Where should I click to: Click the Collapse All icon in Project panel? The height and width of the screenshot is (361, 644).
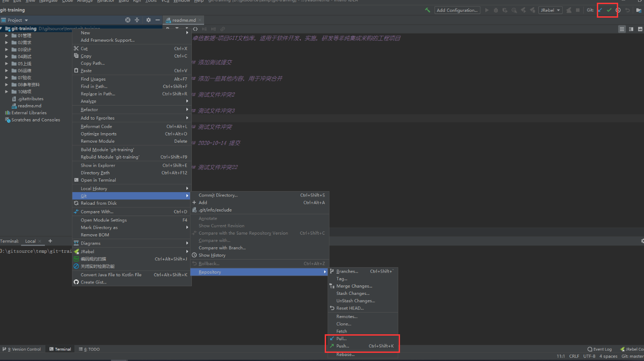(137, 20)
